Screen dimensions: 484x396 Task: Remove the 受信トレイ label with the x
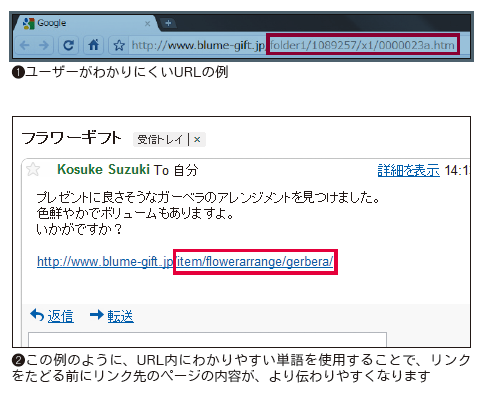tap(197, 139)
